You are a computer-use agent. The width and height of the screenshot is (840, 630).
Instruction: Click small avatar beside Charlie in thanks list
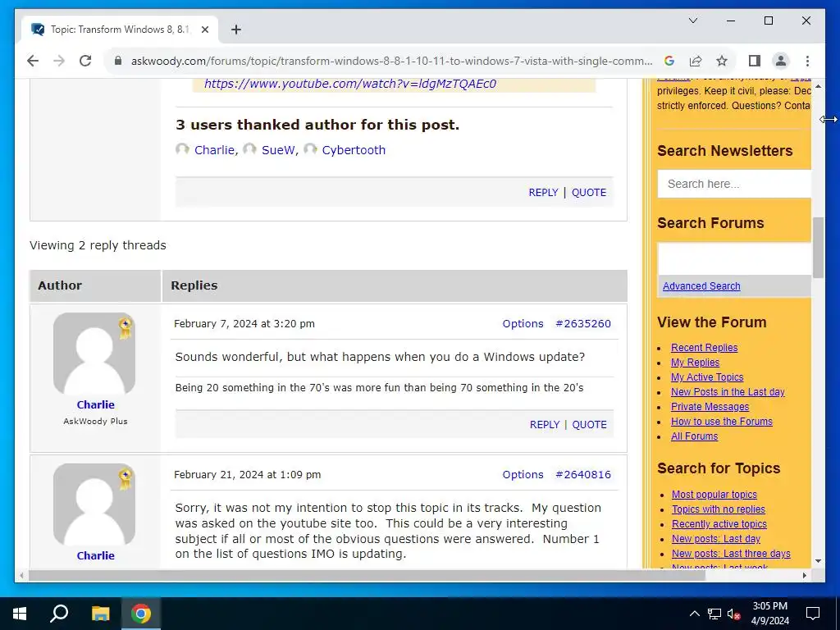[182, 149]
